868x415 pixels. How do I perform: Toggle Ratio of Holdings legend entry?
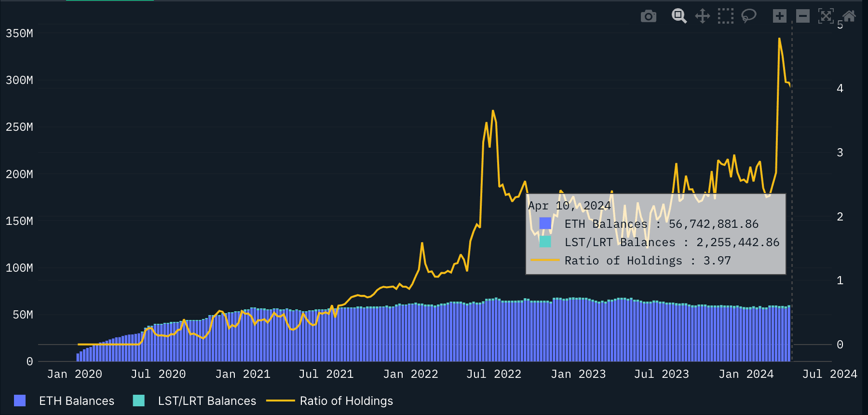pos(346,401)
